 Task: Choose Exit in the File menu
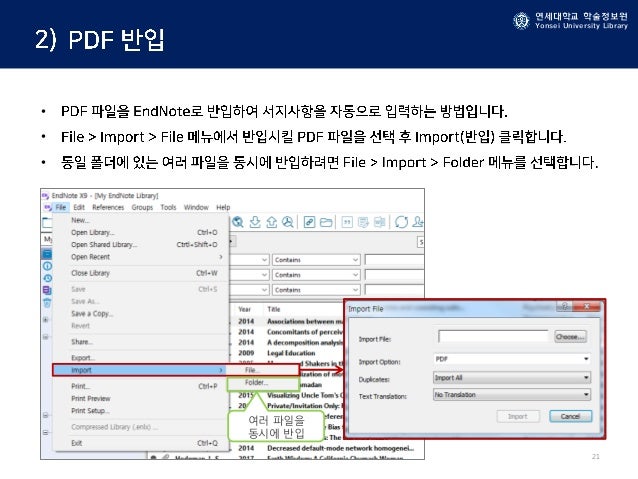141,443
